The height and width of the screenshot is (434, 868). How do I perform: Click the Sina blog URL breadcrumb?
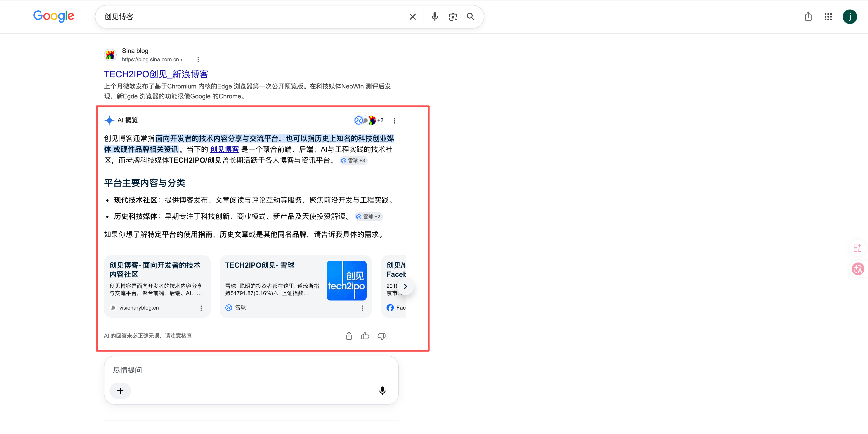[x=155, y=60]
